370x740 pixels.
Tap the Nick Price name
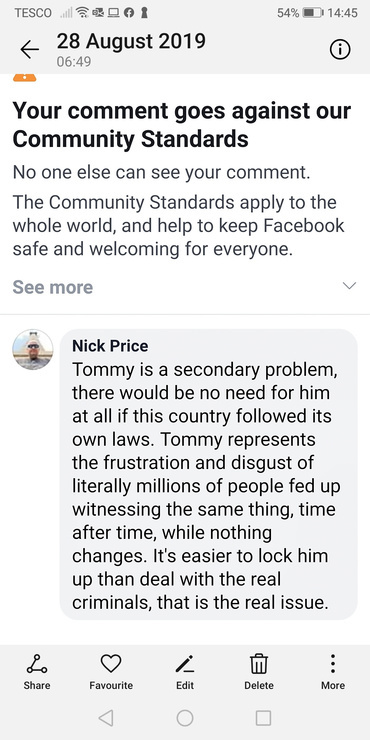(x=110, y=346)
